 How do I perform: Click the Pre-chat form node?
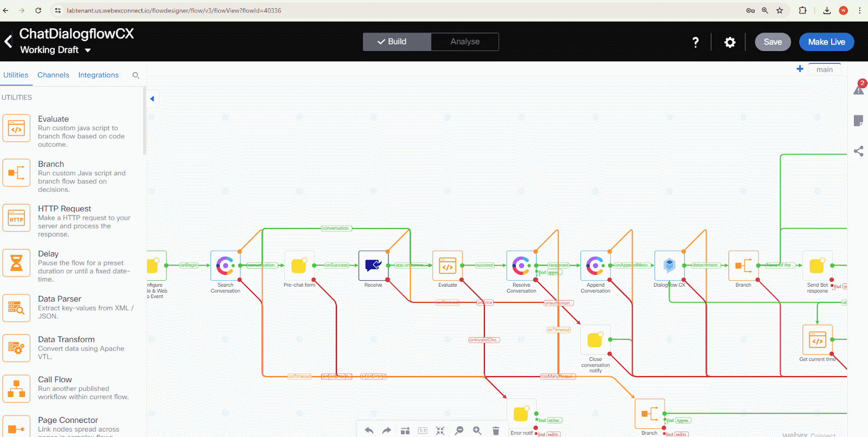299,265
